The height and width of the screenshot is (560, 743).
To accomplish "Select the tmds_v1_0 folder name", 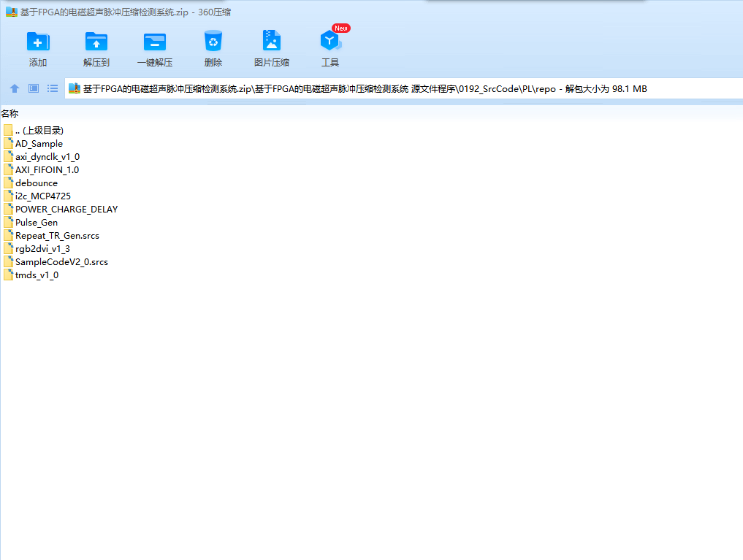I will click(x=37, y=275).
